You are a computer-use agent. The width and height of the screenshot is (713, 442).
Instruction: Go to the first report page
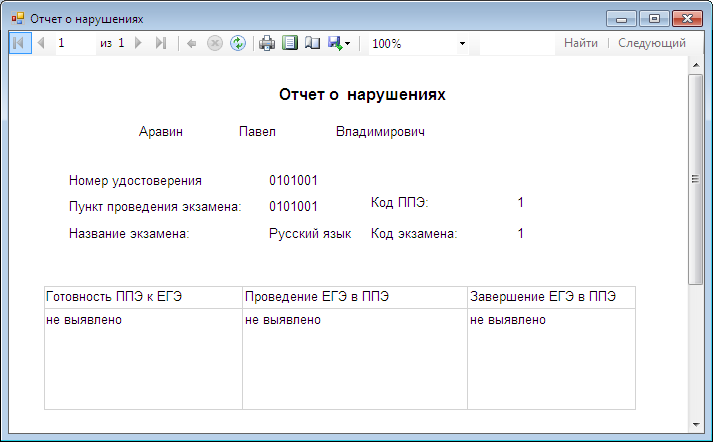(x=20, y=43)
